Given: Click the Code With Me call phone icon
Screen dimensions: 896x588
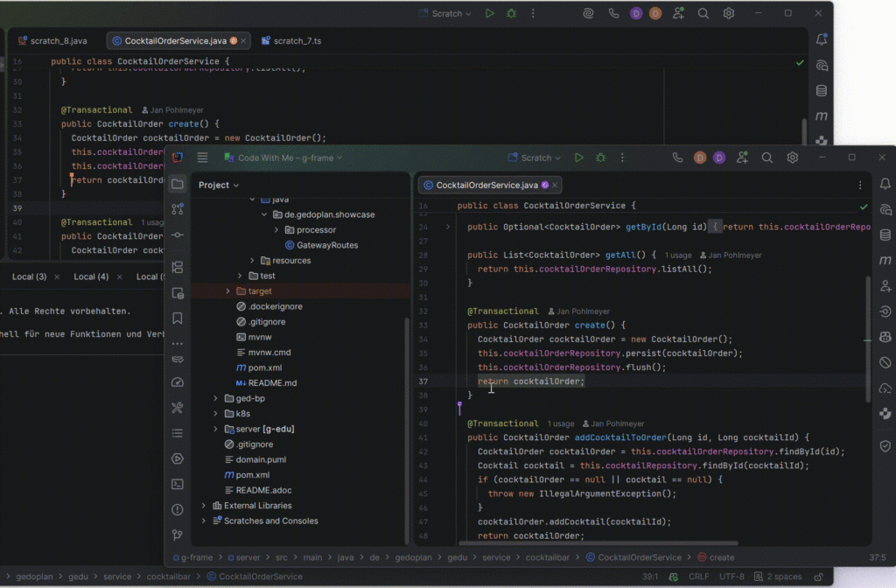Looking at the screenshot, I should [677, 158].
